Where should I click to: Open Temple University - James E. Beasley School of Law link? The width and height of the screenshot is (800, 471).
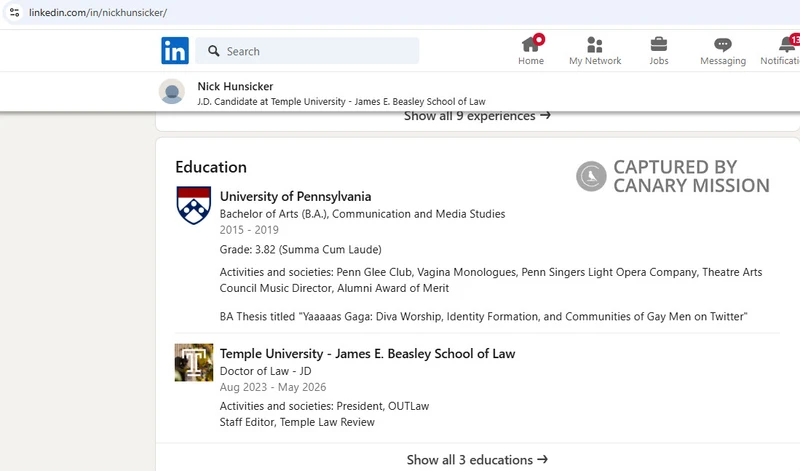tap(367, 354)
